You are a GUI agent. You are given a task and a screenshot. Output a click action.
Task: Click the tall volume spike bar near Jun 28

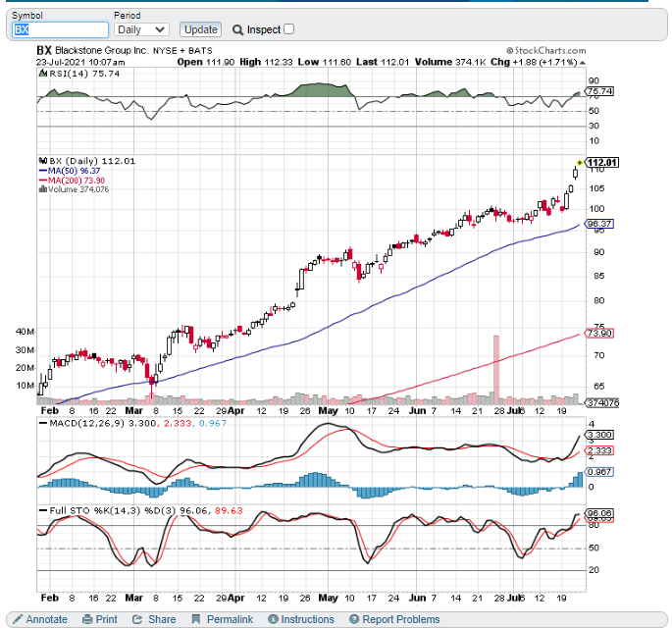pos(496,370)
